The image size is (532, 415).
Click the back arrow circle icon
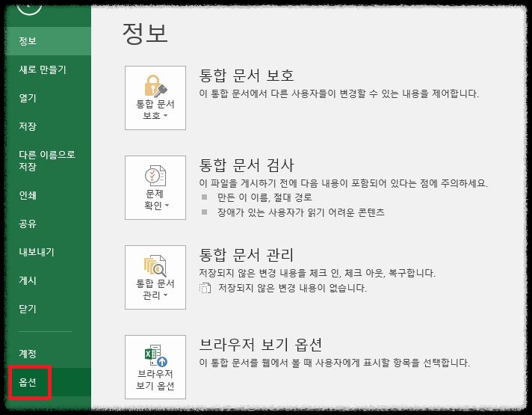click(29, 7)
